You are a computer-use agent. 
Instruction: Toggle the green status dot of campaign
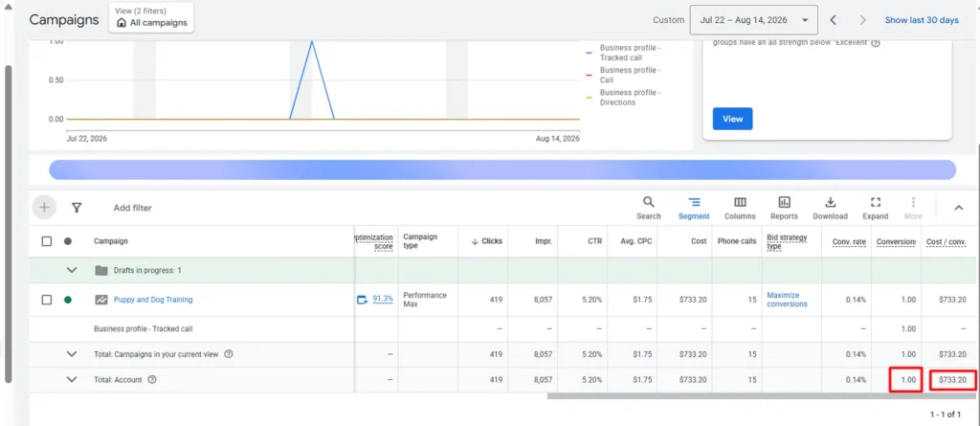tap(68, 300)
